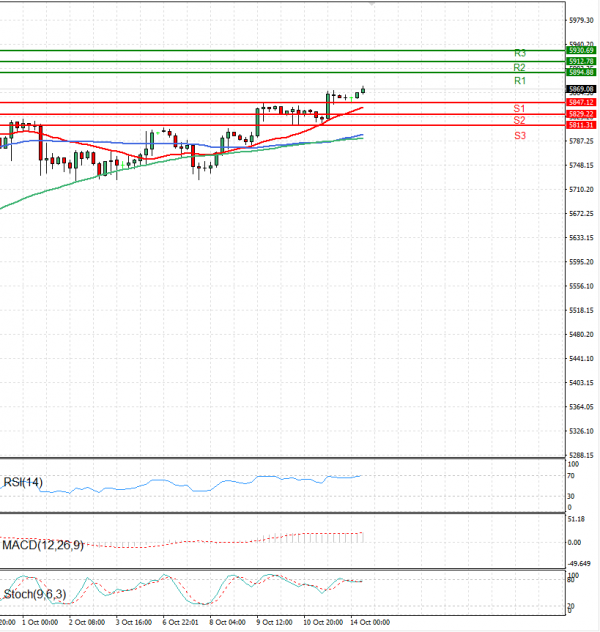Click the latest candlestick on the chart
The image size is (600, 632).
tap(363, 90)
